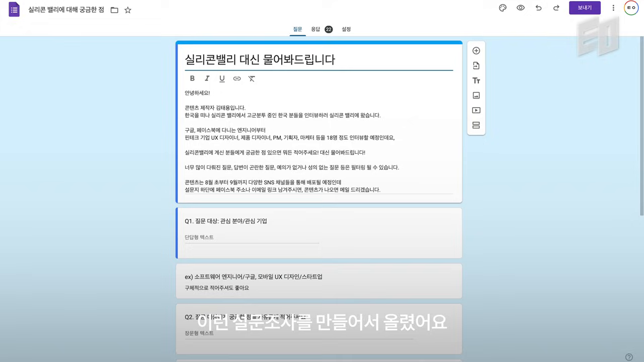
Task: Click the Google Forms home icon
Action: click(x=14, y=9)
